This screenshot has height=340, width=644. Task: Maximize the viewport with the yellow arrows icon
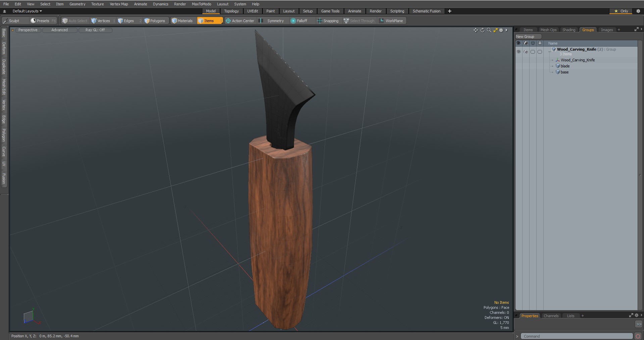coord(495,30)
